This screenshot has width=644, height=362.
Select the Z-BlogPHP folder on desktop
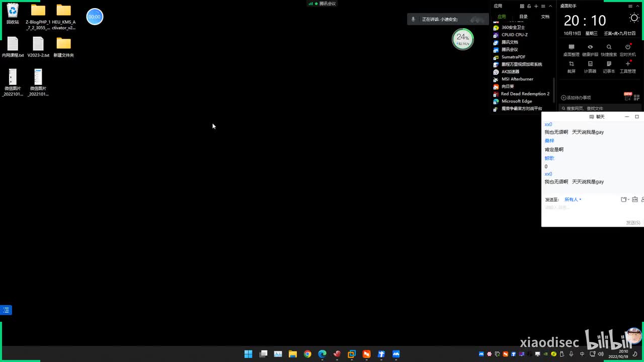38,17
